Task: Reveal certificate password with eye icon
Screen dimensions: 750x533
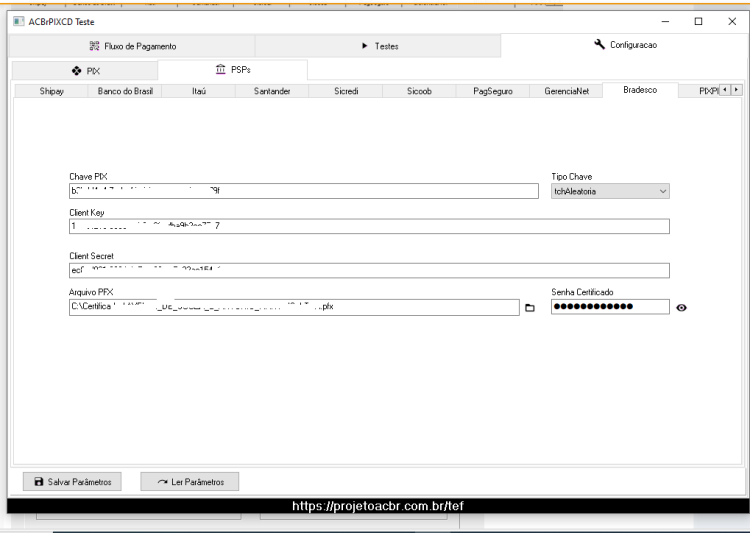Action: pos(682,308)
